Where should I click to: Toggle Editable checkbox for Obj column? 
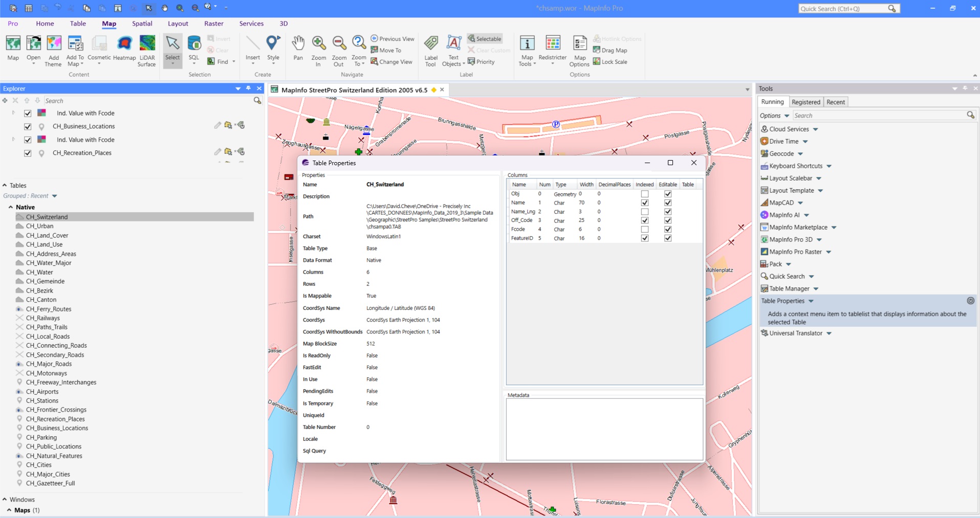coord(668,194)
